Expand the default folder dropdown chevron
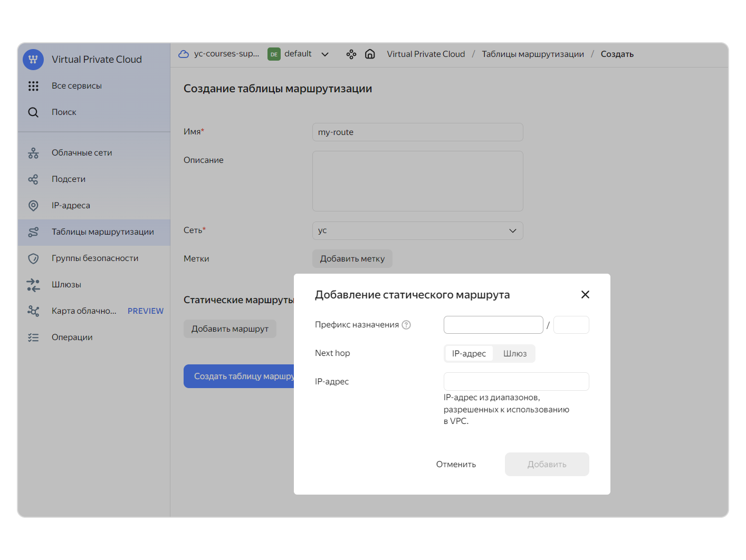Image resolution: width=746 pixels, height=560 pixels. (x=325, y=54)
